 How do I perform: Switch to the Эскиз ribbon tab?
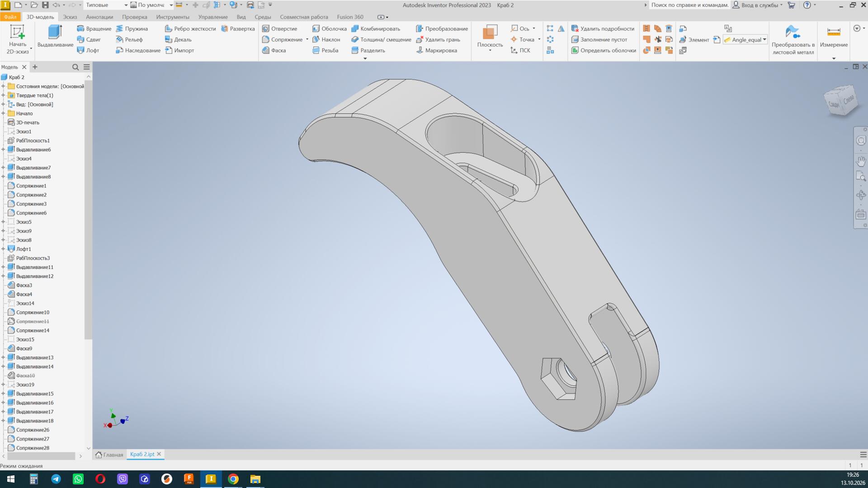coord(70,17)
